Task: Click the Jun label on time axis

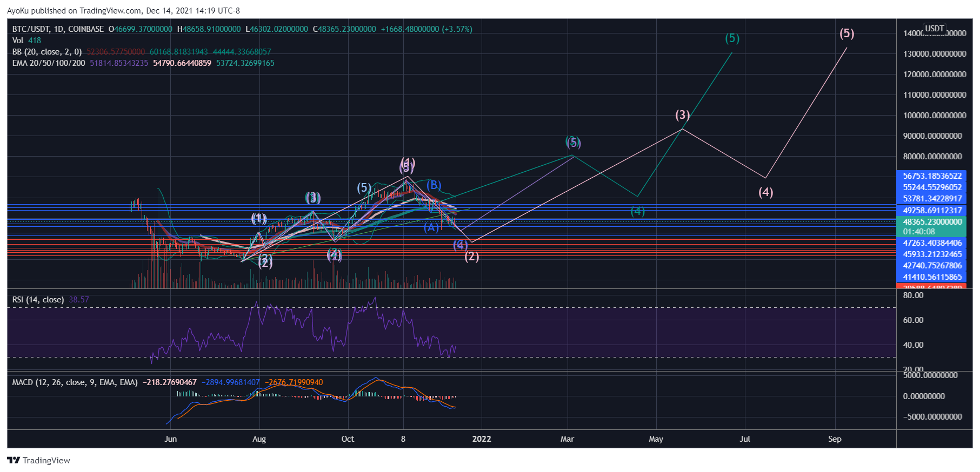Action: 170,439
